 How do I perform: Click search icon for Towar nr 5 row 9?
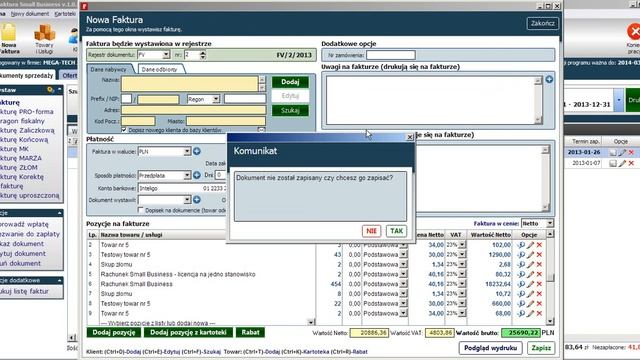pos(521,313)
